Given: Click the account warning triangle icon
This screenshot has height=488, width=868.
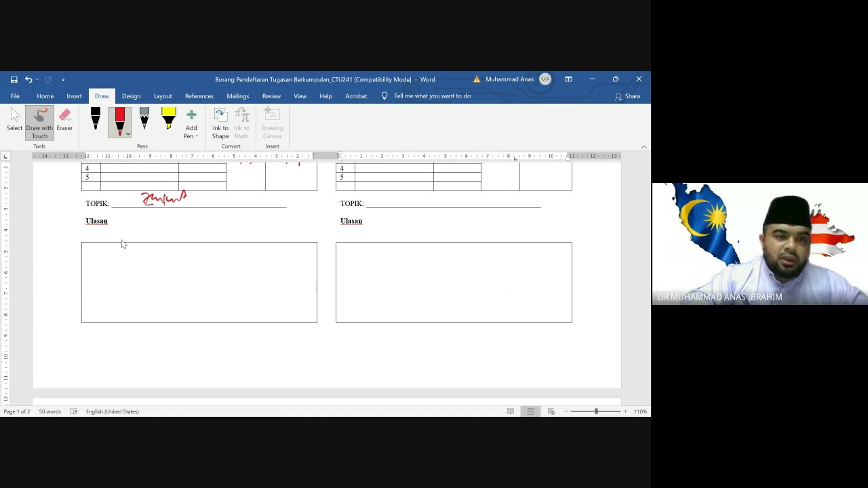Looking at the screenshot, I should [x=477, y=79].
